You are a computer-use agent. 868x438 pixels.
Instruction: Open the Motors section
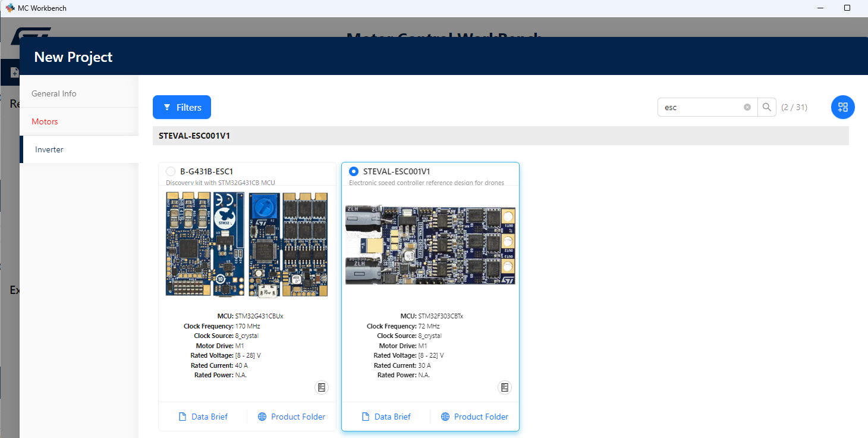(45, 121)
